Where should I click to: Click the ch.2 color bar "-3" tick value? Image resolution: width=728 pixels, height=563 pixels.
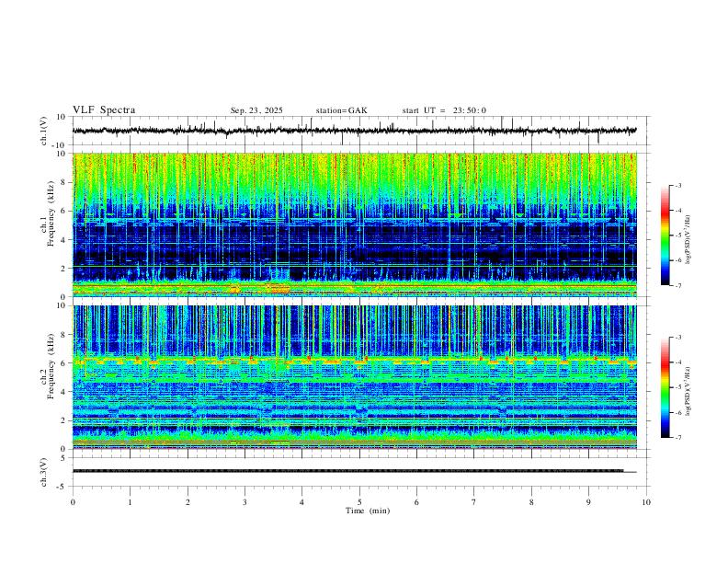[678, 338]
